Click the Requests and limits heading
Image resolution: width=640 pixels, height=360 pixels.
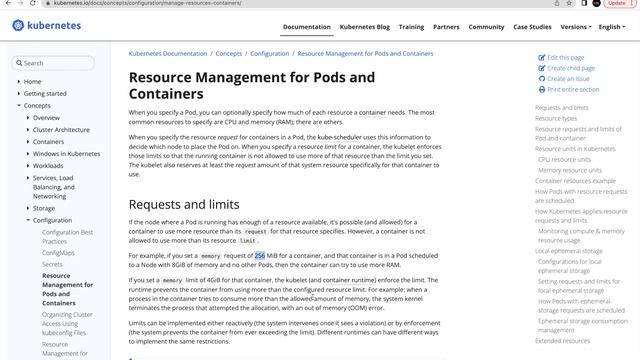click(184, 204)
